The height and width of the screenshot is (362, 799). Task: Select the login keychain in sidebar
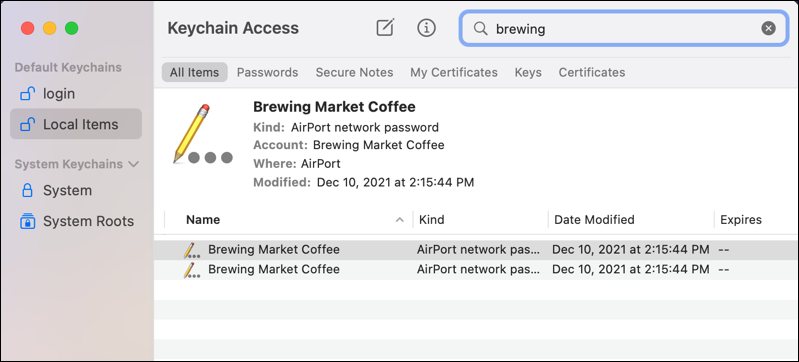tap(76, 94)
